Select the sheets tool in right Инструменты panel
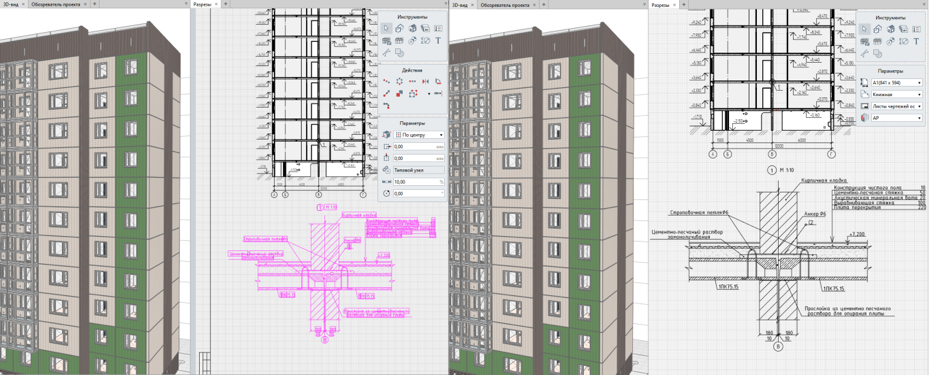 904,29
